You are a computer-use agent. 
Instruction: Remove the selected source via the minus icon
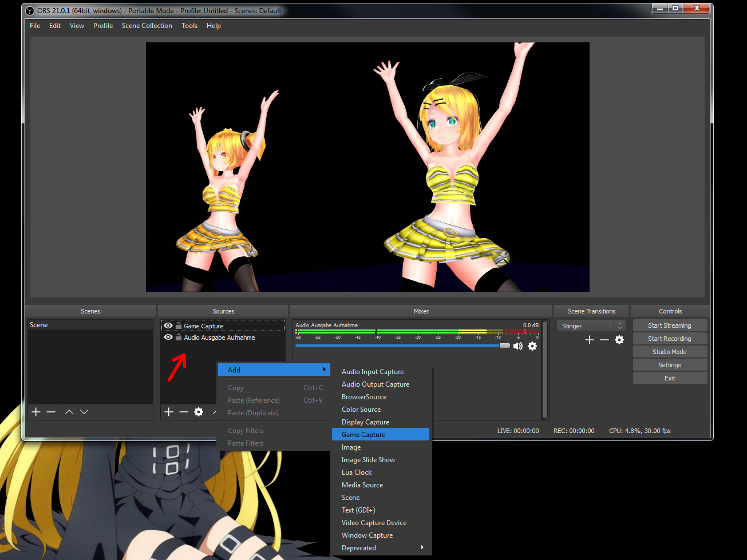pyautogui.click(x=184, y=412)
